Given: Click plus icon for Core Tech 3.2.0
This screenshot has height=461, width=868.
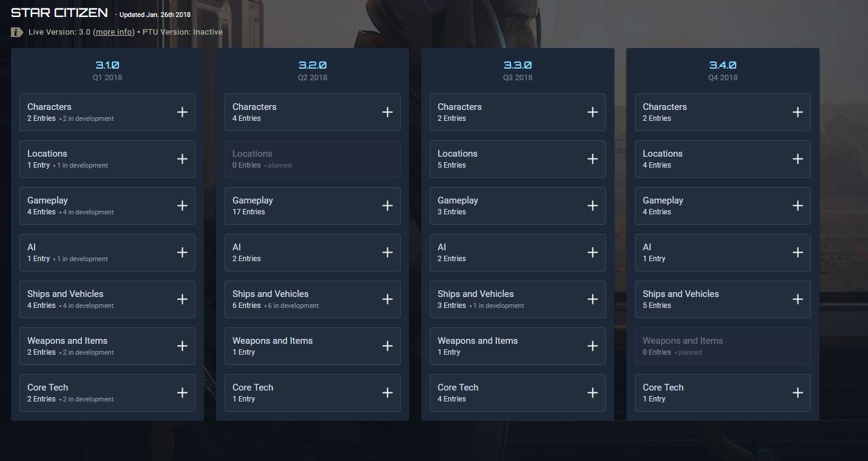Looking at the screenshot, I should 387,393.
